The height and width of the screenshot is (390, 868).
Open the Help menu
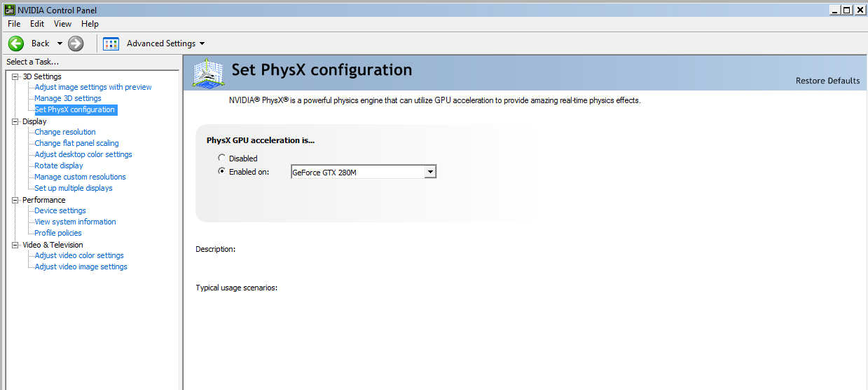tap(90, 24)
